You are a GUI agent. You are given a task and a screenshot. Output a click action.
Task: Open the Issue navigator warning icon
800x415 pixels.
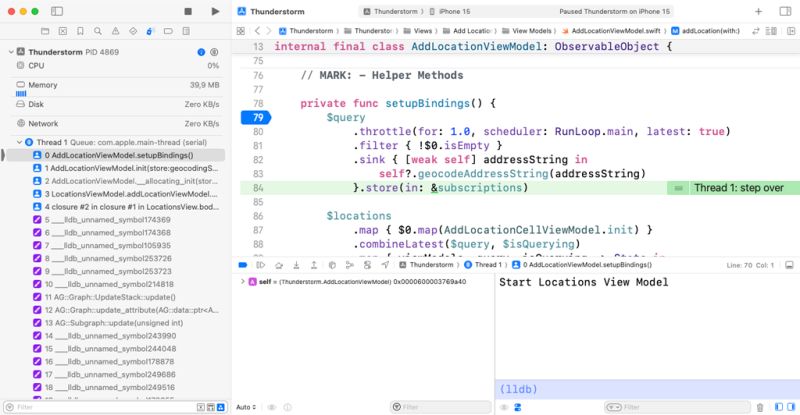pos(115,31)
